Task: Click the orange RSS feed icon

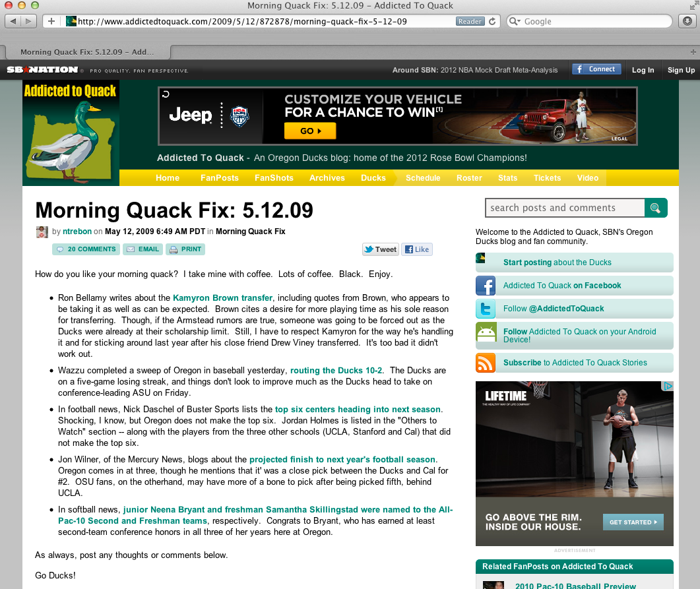Action: coord(486,363)
